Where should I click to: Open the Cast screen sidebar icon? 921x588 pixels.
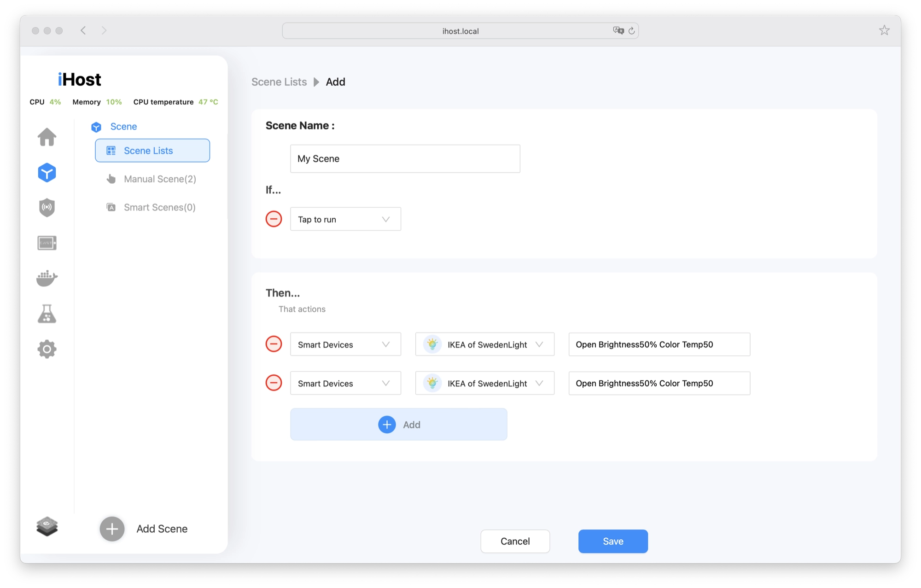click(47, 243)
